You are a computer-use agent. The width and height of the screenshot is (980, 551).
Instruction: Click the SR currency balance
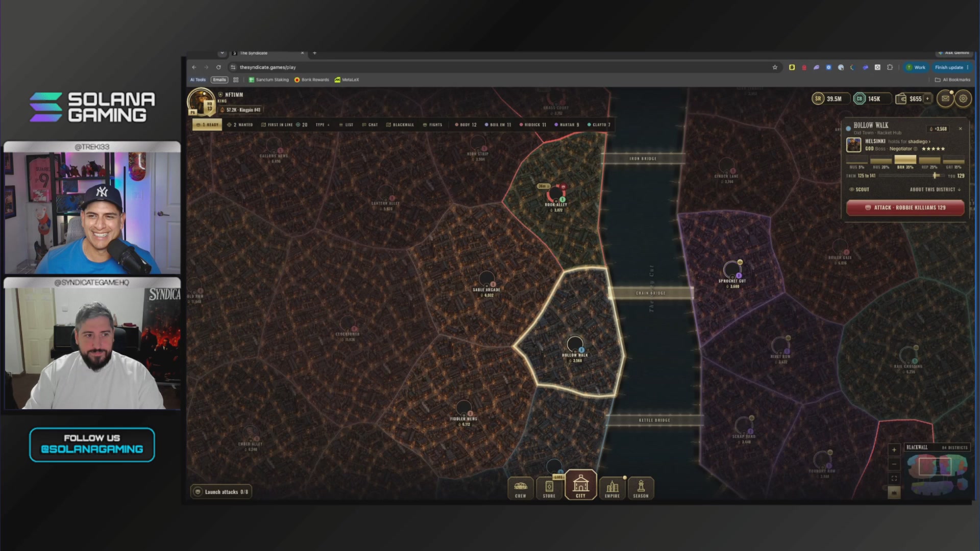(830, 98)
